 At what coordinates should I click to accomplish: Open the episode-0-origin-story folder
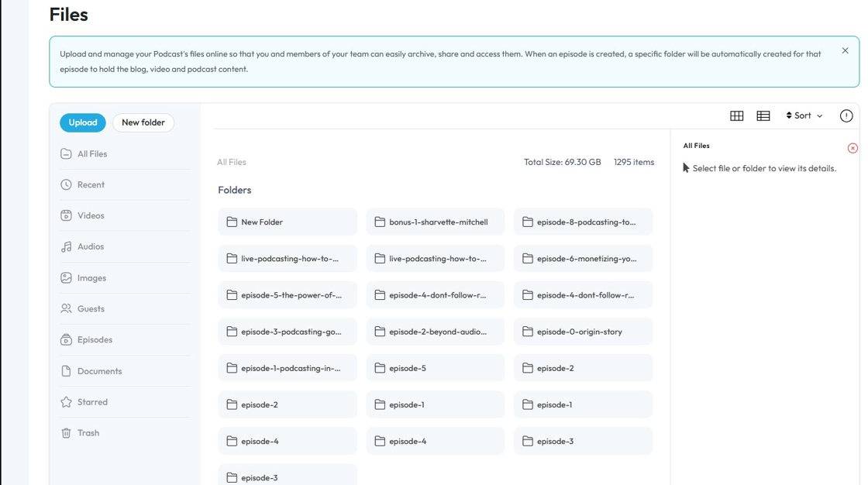point(583,332)
